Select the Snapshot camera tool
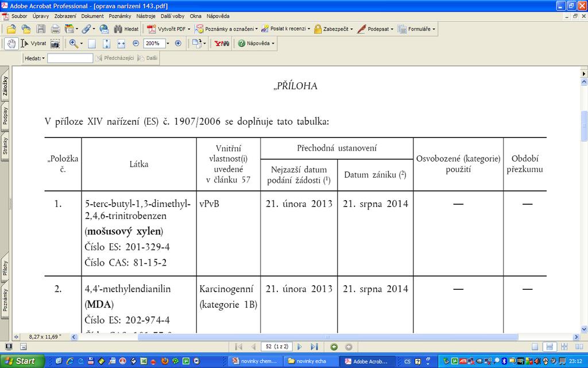 click(x=55, y=44)
